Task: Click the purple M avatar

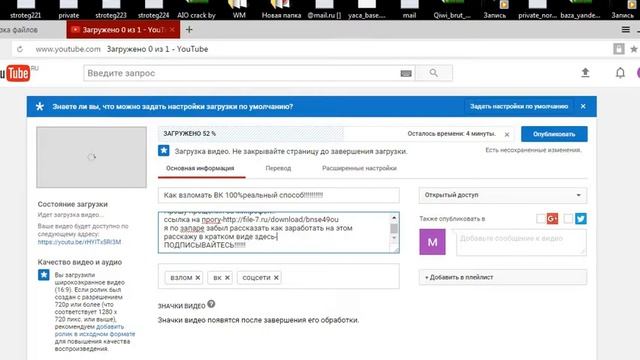Action: (432, 242)
